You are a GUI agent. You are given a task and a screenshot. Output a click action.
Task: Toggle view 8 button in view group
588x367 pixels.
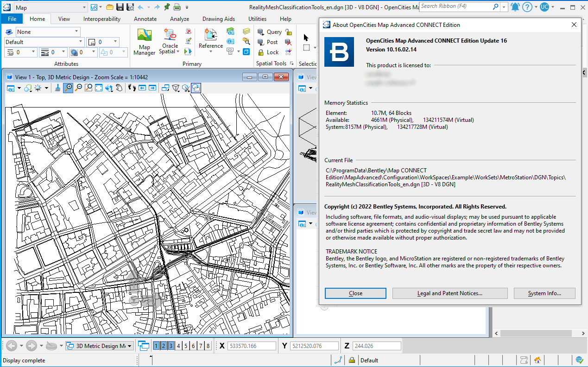[x=208, y=346]
